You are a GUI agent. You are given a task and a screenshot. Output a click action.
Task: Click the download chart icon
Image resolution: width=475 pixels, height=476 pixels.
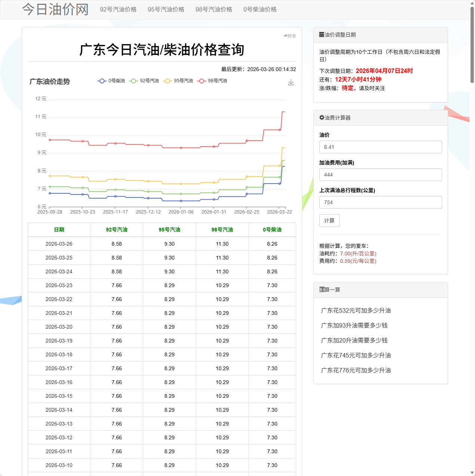coord(291,82)
